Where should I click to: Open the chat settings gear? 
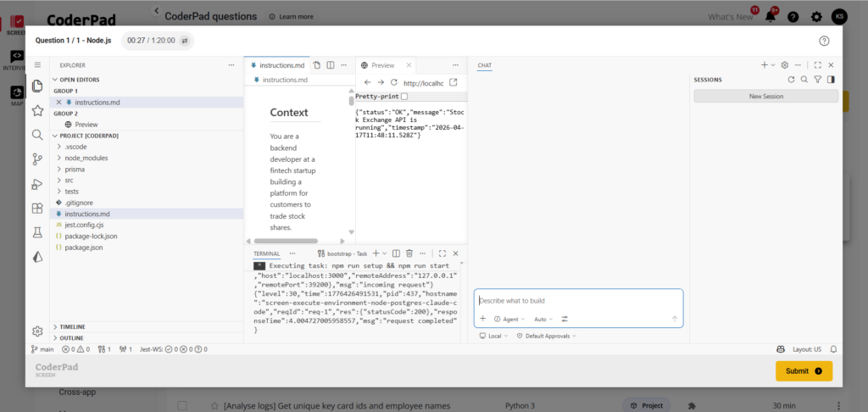tap(784, 64)
